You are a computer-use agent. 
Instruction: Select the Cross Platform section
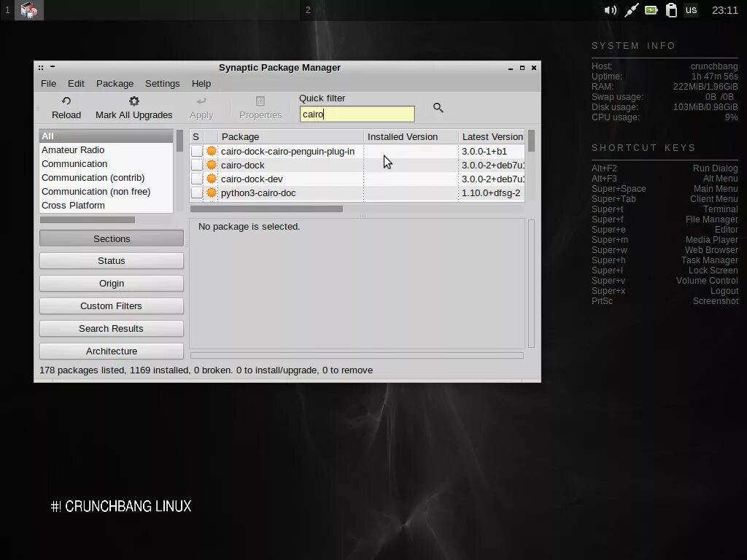coord(106,205)
